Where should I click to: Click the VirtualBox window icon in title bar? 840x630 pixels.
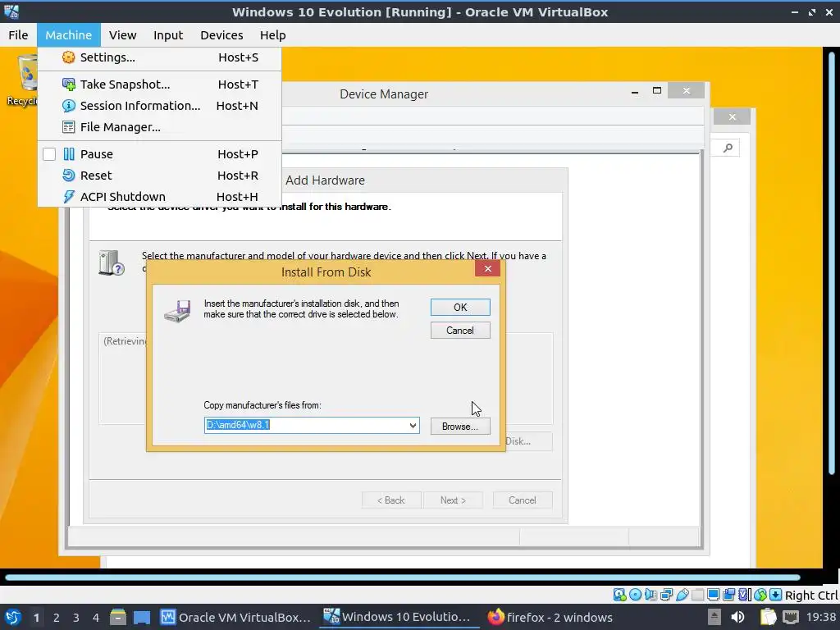point(11,11)
